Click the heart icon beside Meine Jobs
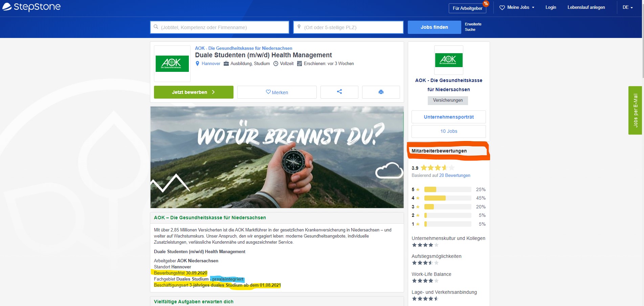 pyautogui.click(x=502, y=7)
